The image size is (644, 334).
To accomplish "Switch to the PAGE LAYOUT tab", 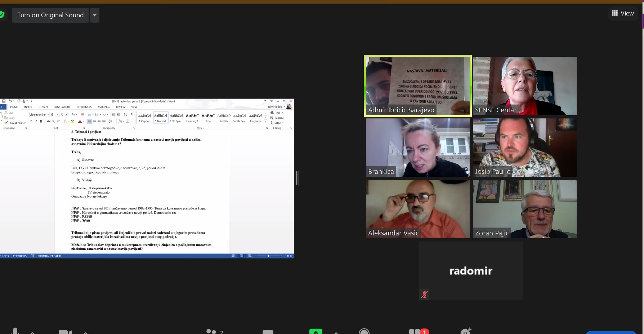I will [62, 107].
